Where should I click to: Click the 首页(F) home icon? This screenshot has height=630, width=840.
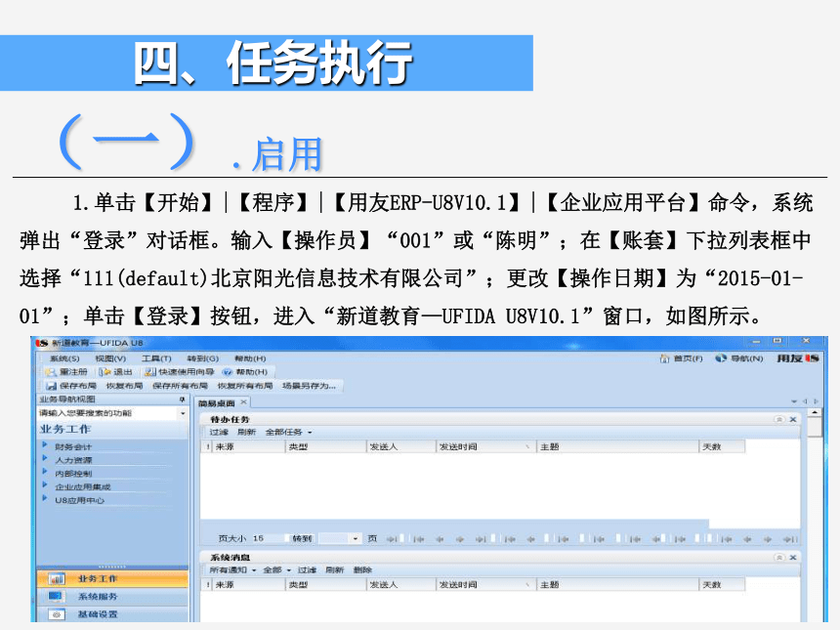point(665,358)
